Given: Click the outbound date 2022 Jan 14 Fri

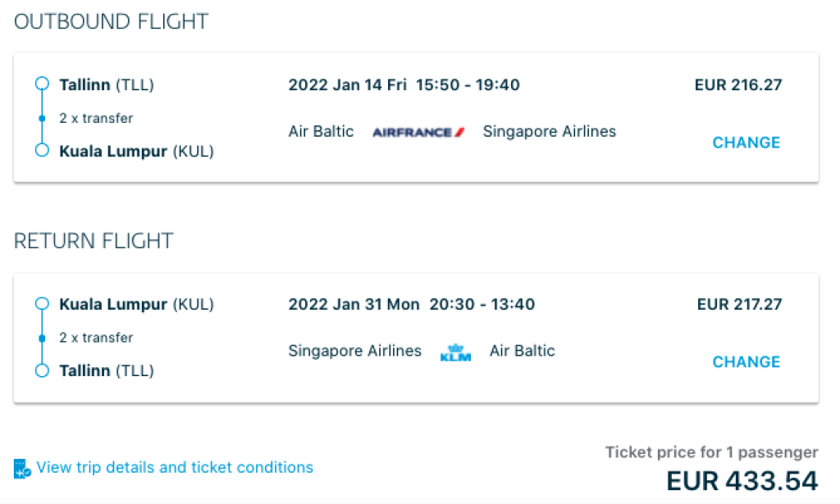Looking at the screenshot, I should point(349,85).
